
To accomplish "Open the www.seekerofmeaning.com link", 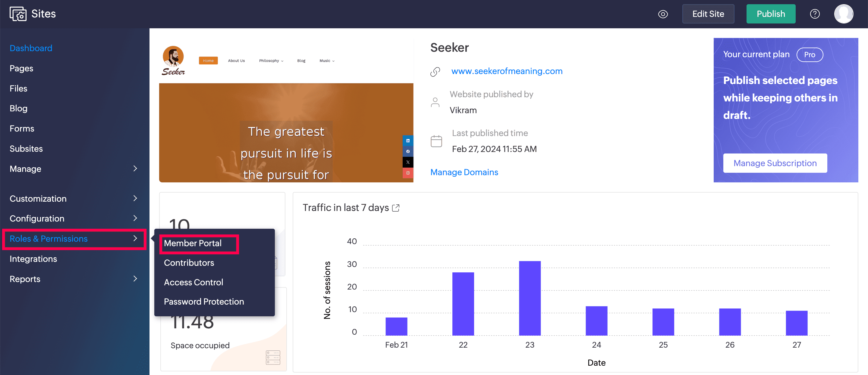I will (507, 71).
